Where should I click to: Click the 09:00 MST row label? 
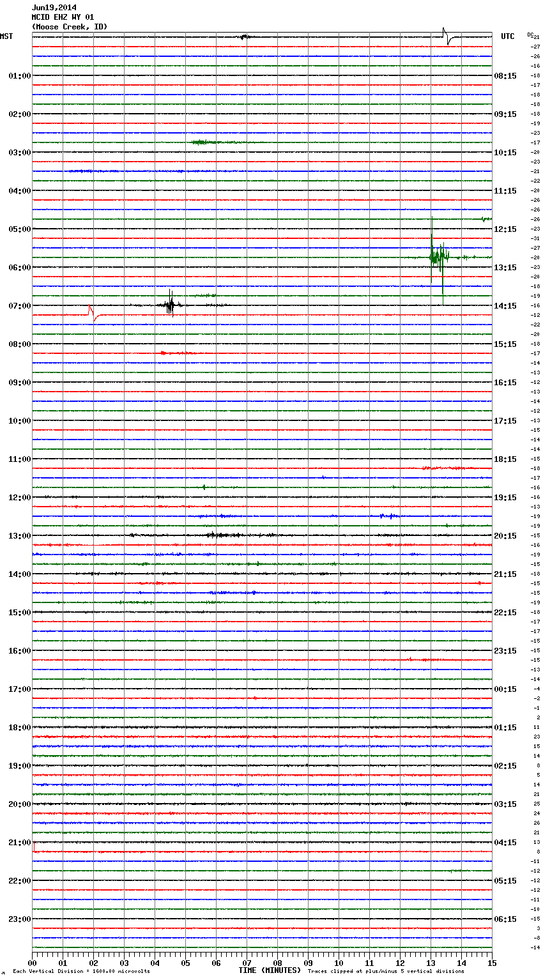click(x=20, y=383)
